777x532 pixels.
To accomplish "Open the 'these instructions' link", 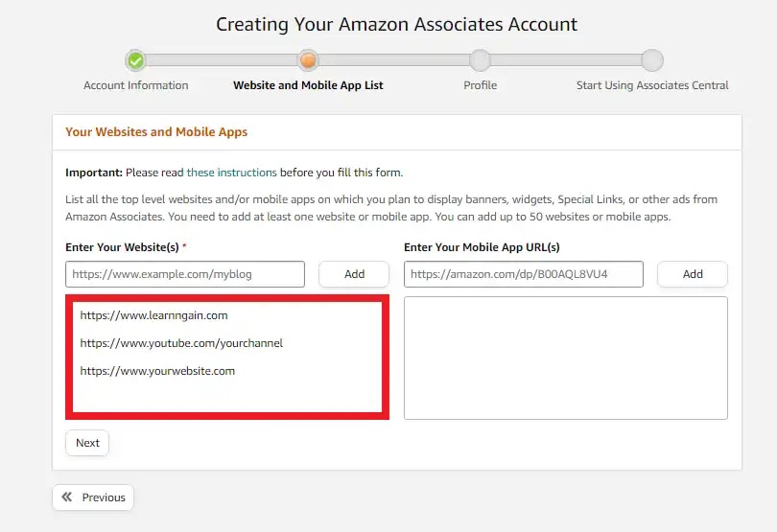I will click(x=231, y=173).
